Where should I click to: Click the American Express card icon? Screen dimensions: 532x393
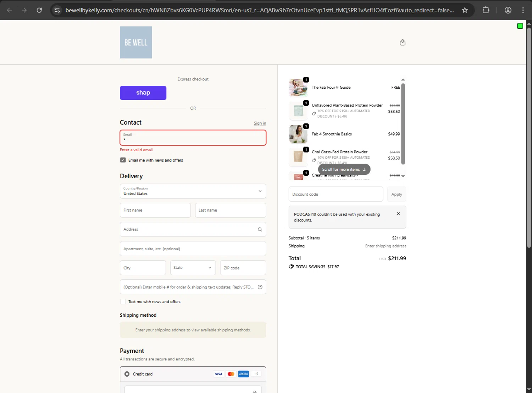243,374
